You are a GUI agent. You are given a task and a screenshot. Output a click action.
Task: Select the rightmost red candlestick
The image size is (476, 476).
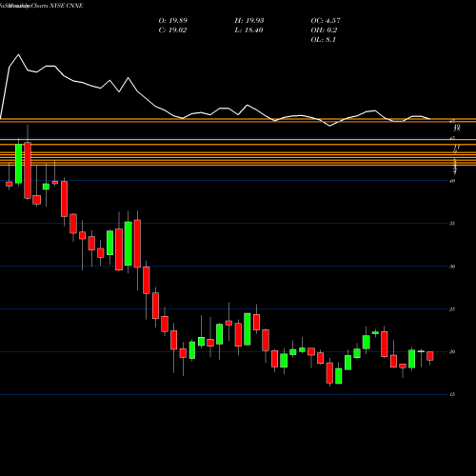click(x=430, y=356)
